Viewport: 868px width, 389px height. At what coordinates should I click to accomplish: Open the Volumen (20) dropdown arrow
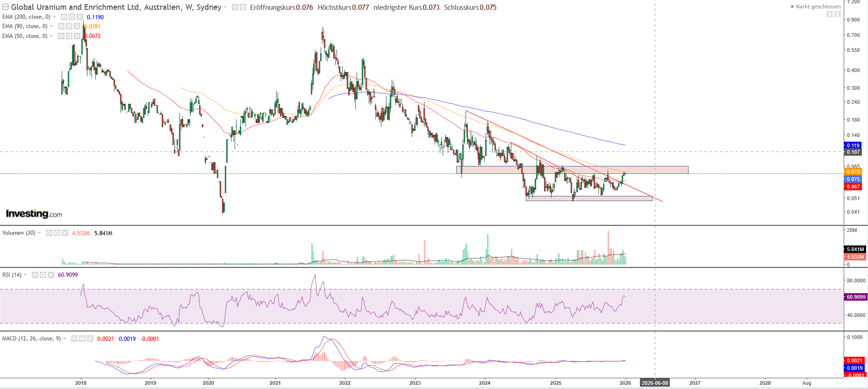[x=39, y=233]
